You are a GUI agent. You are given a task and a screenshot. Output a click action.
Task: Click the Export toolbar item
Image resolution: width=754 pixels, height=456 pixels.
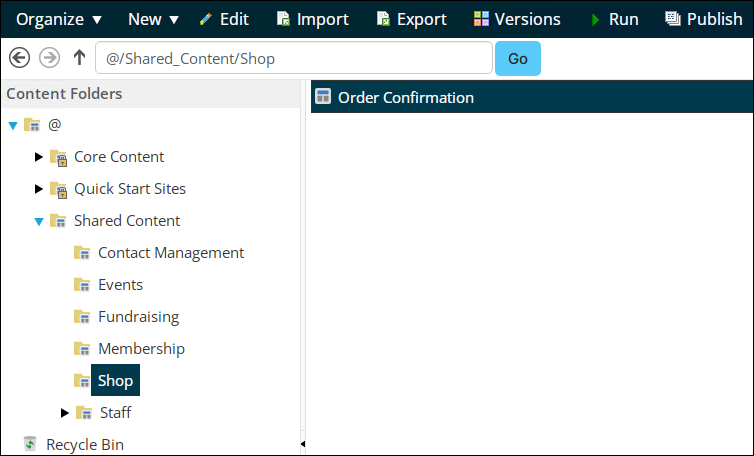click(412, 19)
